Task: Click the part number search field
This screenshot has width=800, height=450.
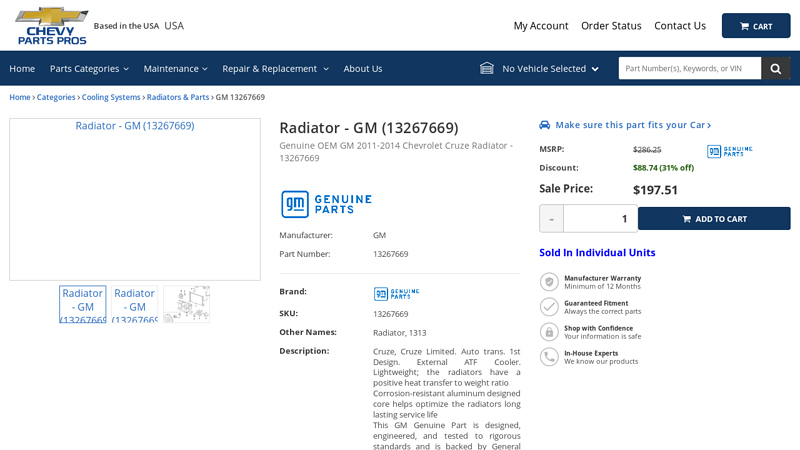Action: tap(689, 69)
